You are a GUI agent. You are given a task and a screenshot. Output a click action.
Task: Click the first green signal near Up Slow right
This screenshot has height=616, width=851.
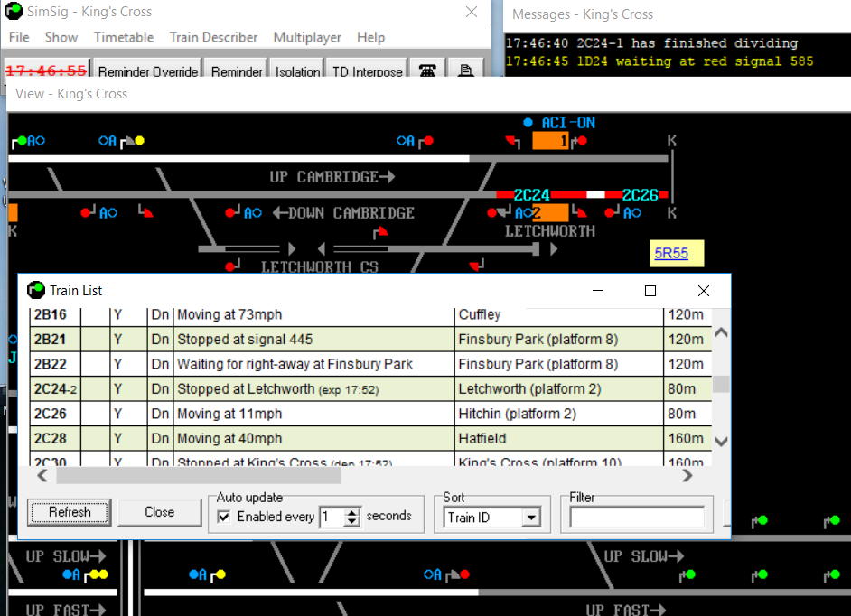click(x=691, y=574)
